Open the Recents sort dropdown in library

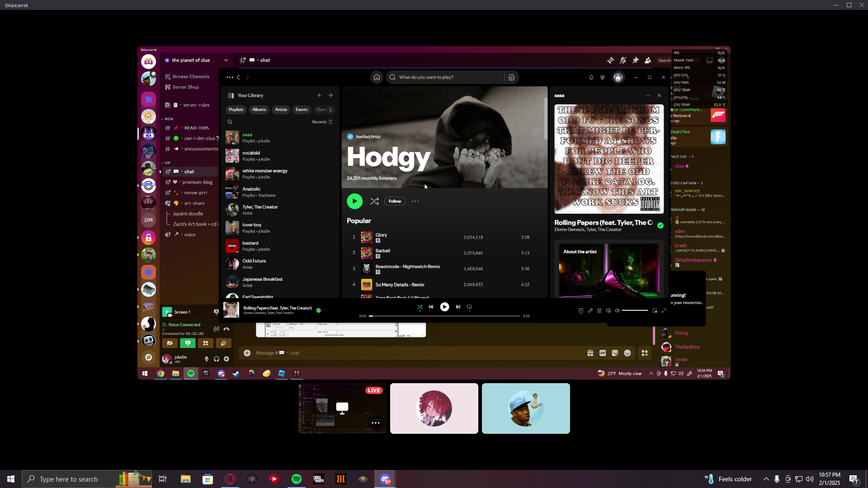pos(322,122)
